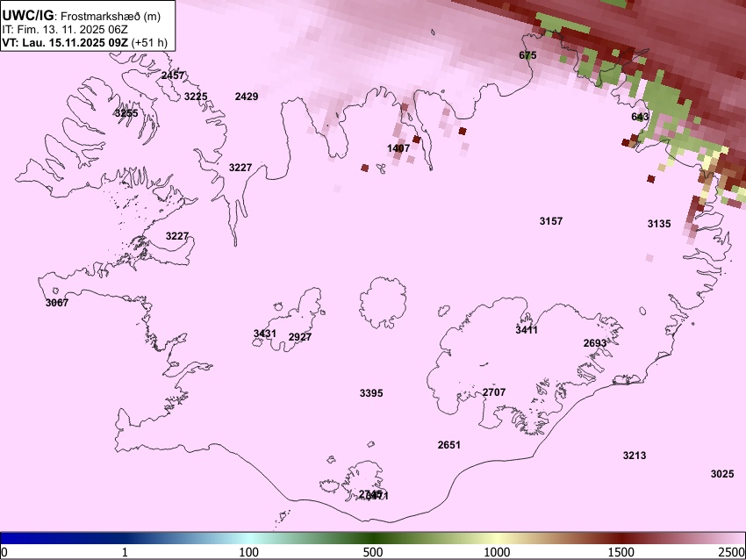Click the map value 2707
This screenshot has width=746, height=560.
pos(494,392)
